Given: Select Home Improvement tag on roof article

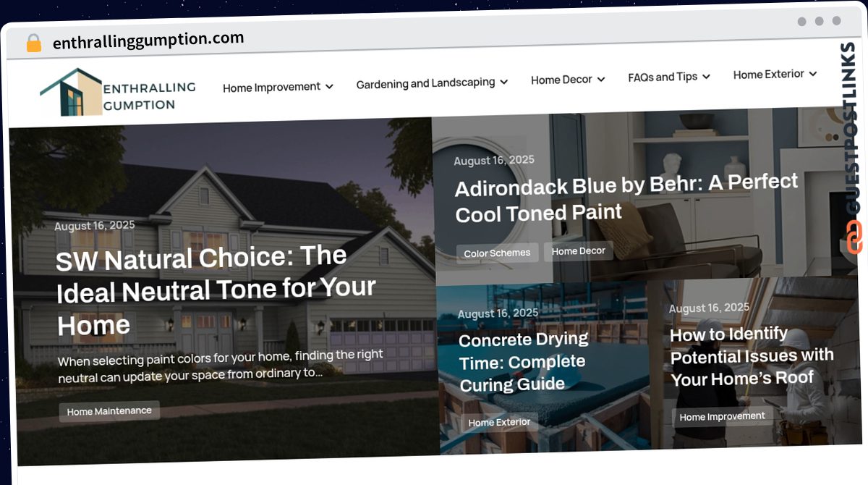Looking at the screenshot, I should [x=722, y=416].
